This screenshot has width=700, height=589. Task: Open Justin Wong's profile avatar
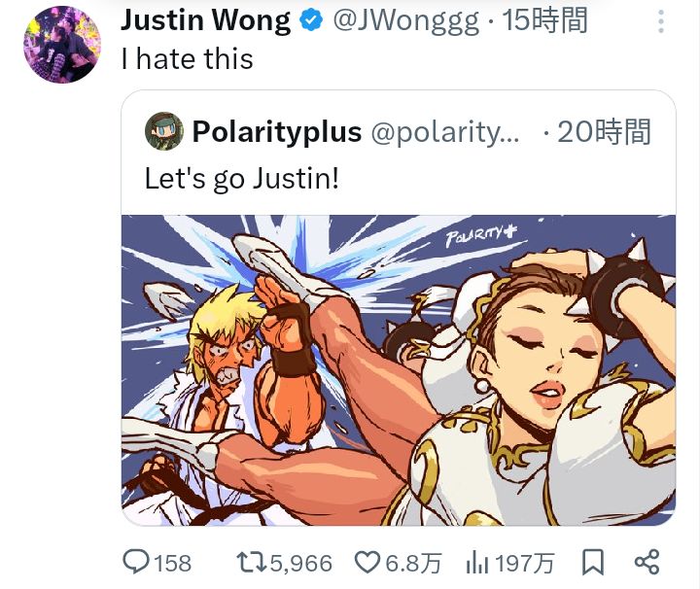(x=61, y=44)
